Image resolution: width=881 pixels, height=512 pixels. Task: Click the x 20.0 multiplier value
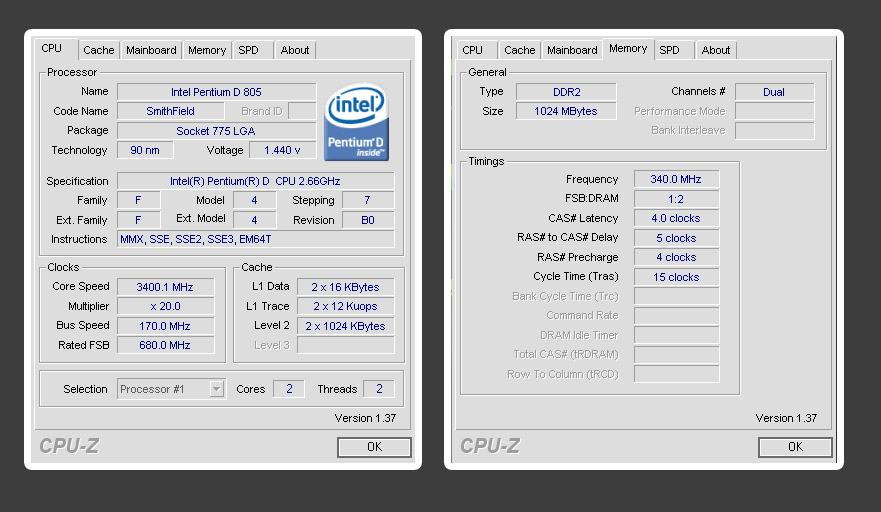pos(165,306)
